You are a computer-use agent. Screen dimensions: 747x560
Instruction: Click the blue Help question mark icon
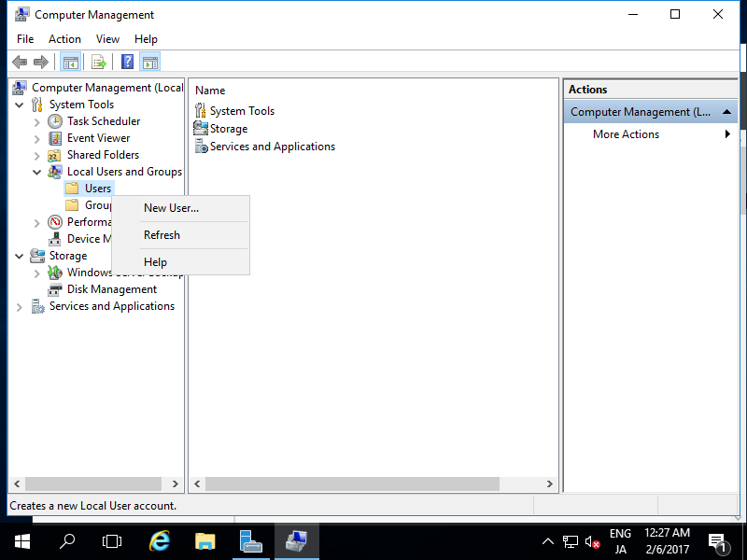coord(127,63)
